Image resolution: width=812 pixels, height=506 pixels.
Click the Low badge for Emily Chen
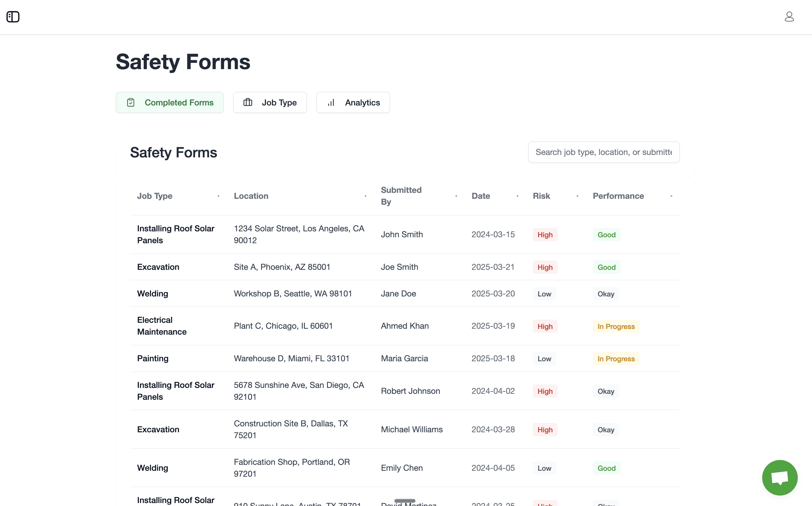(544, 468)
